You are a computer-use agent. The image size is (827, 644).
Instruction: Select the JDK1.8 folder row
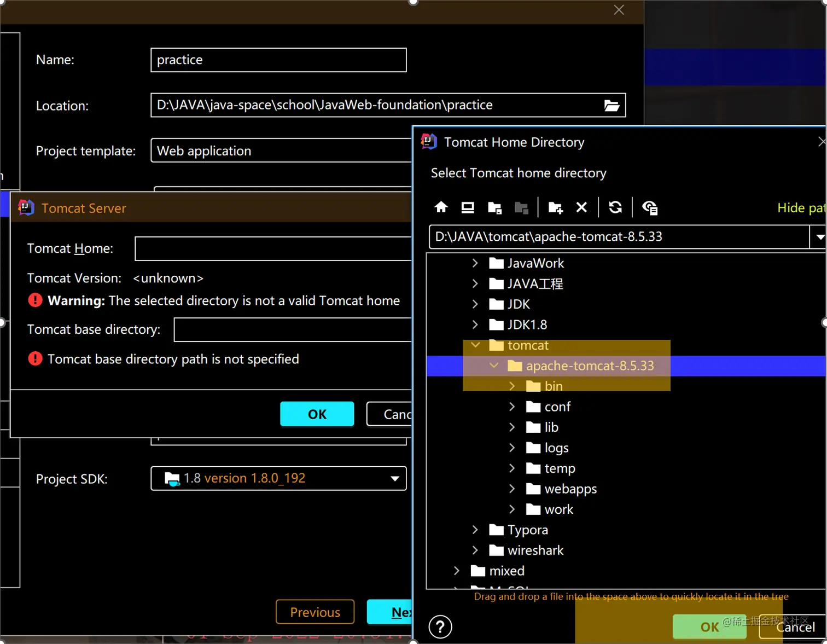[x=626, y=324]
